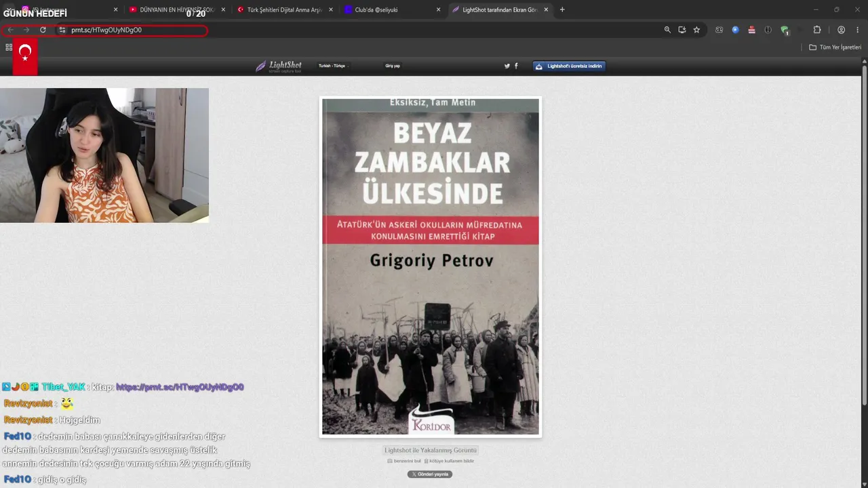The width and height of the screenshot is (868, 488).
Task: Open the zoom magnifier in address bar
Action: 667,30
